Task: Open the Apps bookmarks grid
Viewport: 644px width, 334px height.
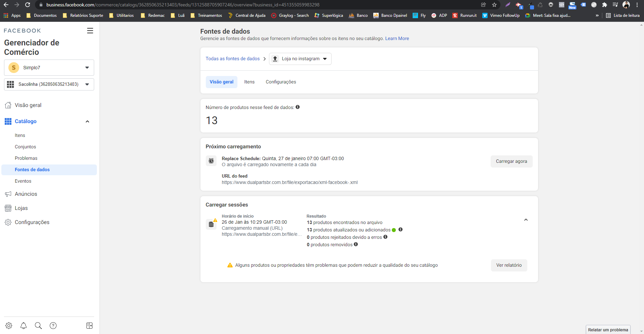Action: click(x=12, y=15)
